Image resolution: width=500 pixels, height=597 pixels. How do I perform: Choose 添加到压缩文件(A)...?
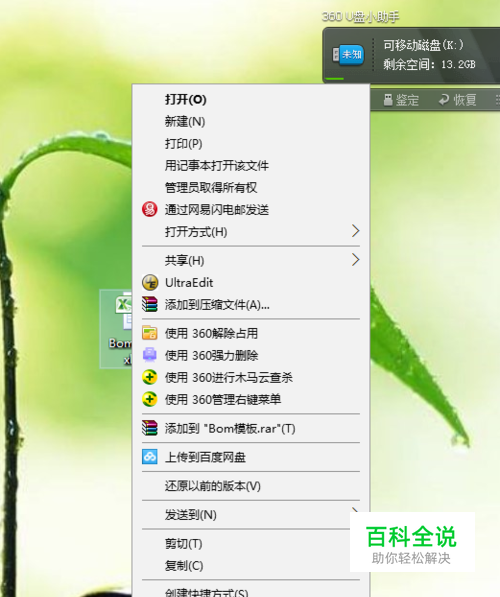tap(251, 305)
